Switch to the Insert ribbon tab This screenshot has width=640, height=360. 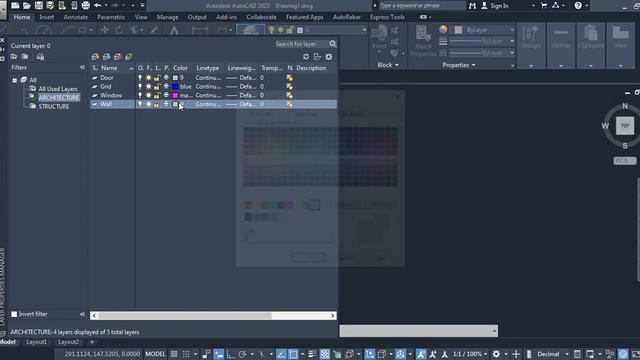coord(47,17)
